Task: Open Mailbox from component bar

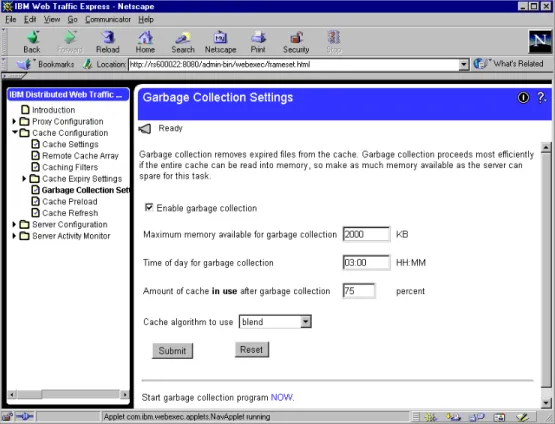Action: tap(453, 417)
